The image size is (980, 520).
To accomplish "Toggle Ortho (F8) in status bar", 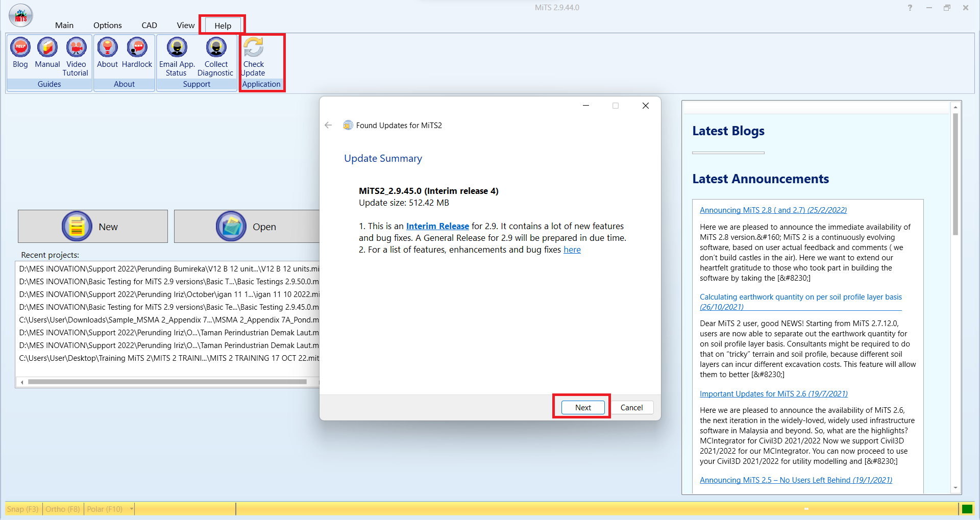I will [63, 509].
